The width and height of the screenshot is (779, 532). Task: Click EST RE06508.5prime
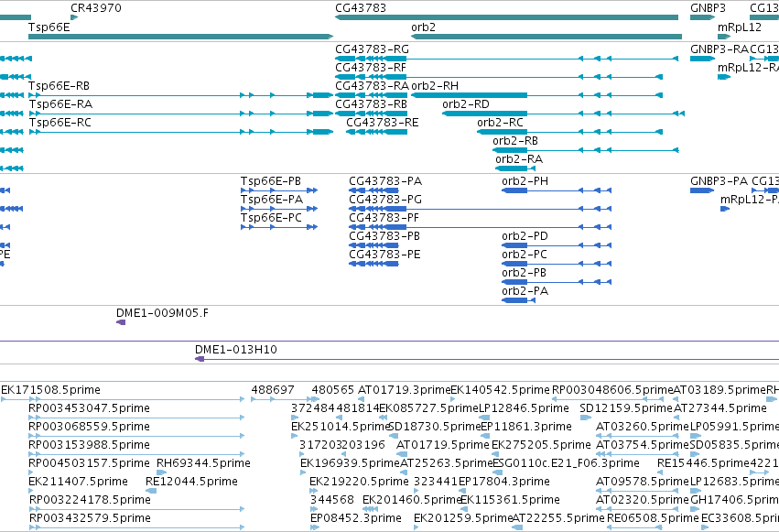pos(635,527)
